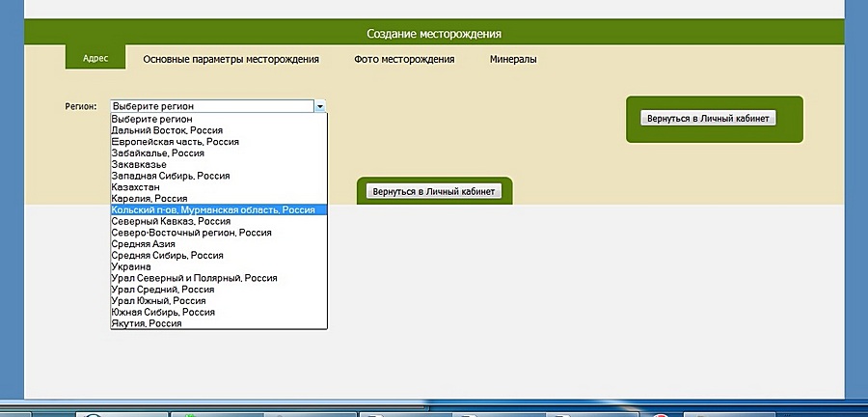Viewport: 868px width, 417px height.
Task: Open the Фото месторождения tab
Action: pyautogui.click(x=404, y=59)
